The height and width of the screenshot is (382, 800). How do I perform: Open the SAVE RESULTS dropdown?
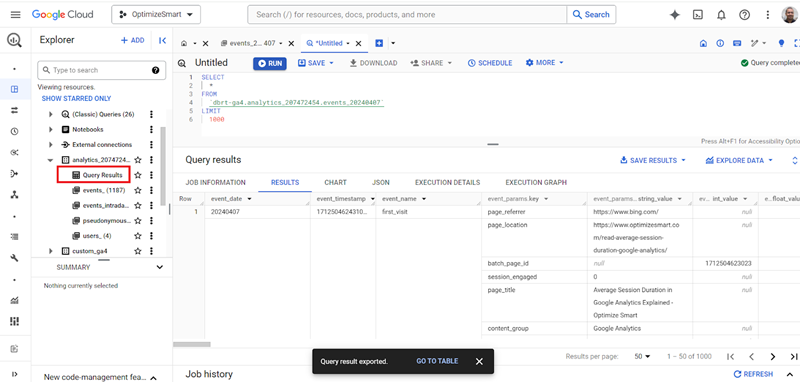coord(653,160)
